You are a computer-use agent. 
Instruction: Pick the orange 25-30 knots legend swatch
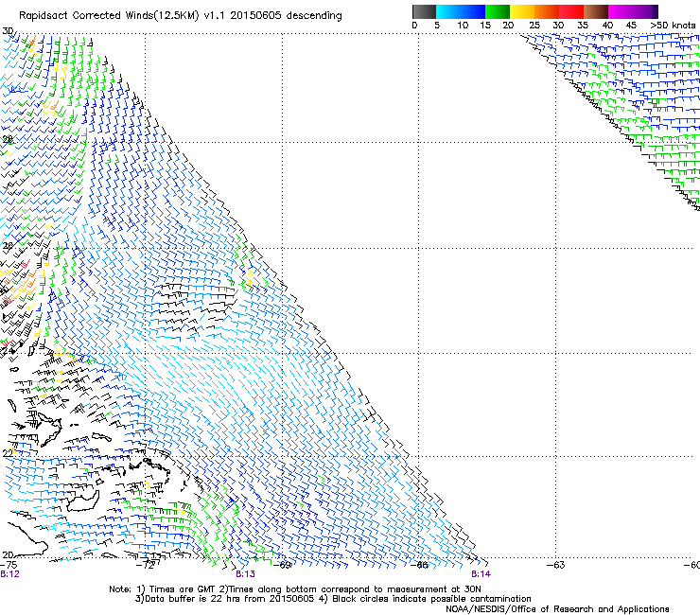click(x=547, y=11)
